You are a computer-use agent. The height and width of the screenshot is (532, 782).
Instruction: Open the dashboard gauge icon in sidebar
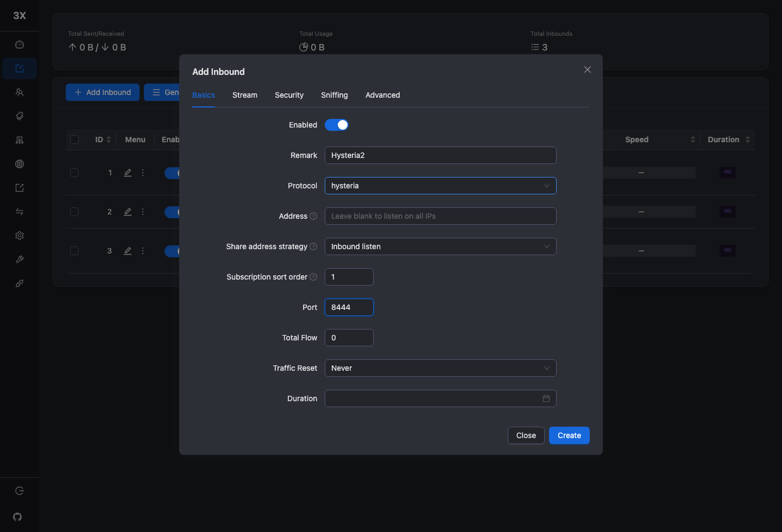pyautogui.click(x=20, y=45)
